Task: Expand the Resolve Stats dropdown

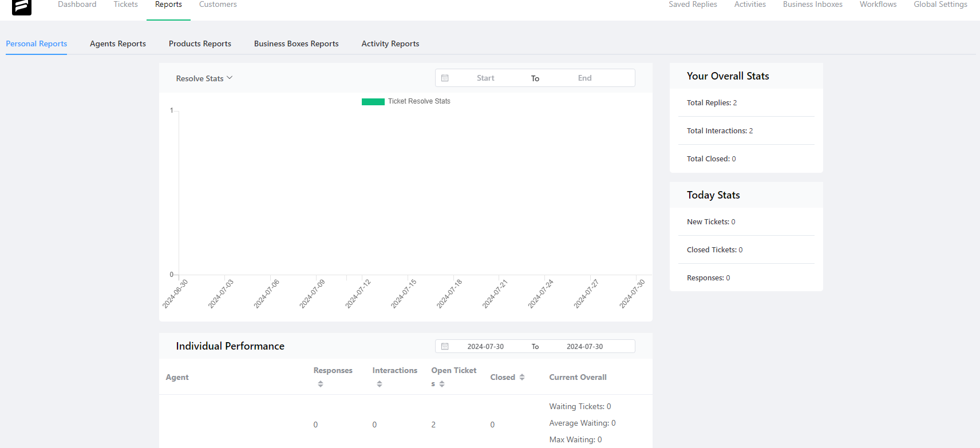Action: [204, 78]
